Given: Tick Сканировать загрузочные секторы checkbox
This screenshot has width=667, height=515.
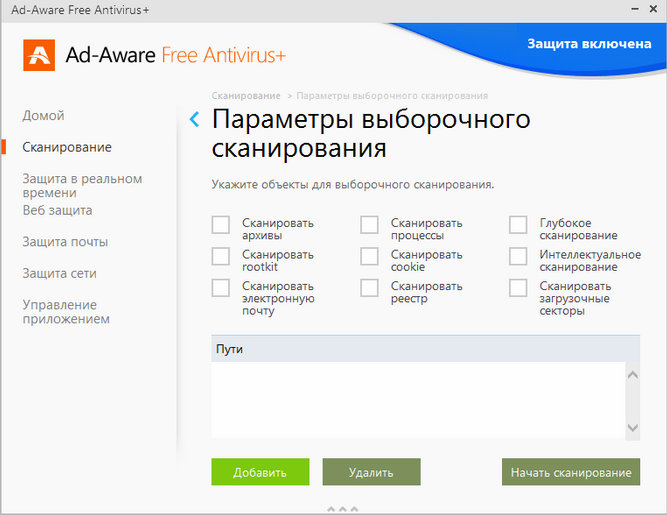Looking at the screenshot, I should [518, 287].
